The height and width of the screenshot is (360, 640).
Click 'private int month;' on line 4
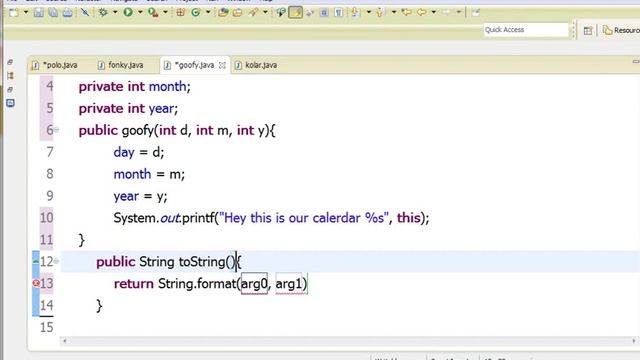click(x=135, y=87)
